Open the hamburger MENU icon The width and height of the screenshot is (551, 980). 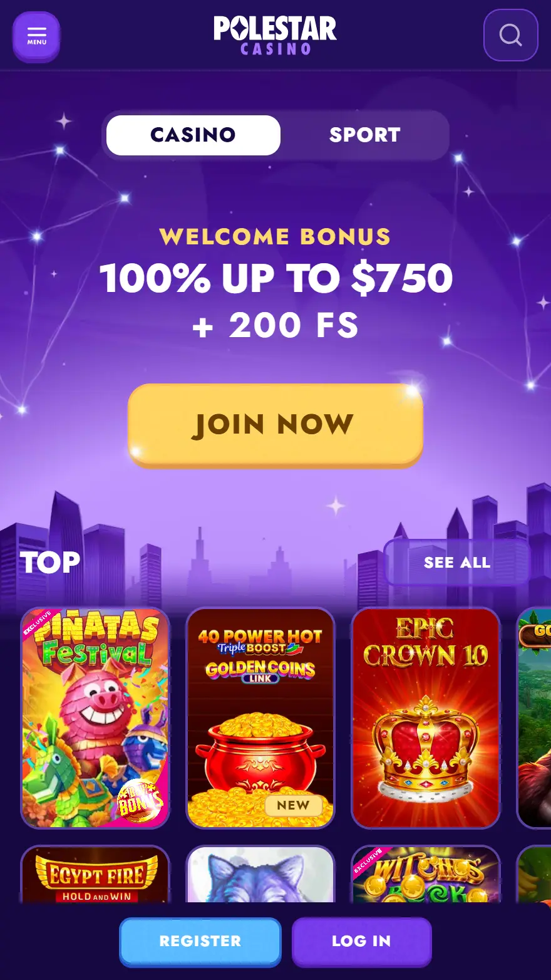36,36
